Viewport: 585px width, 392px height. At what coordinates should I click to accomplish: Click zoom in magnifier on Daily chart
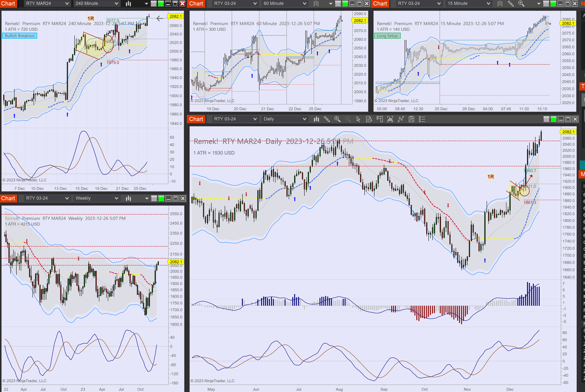(x=337, y=119)
